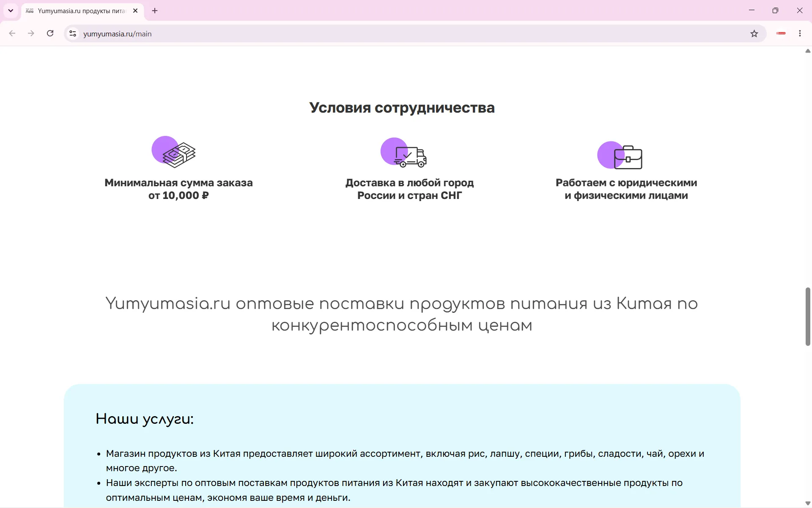Image resolution: width=812 pixels, height=508 pixels.
Task: Click the money stack icon
Action: coord(174,152)
